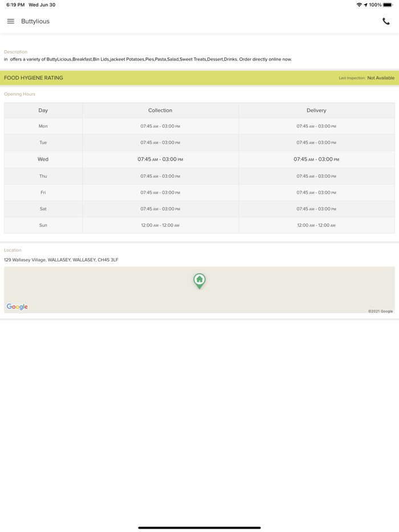Tap the battery status icon
Image resolution: width=399 pixels, height=532 pixels.
(388, 5)
